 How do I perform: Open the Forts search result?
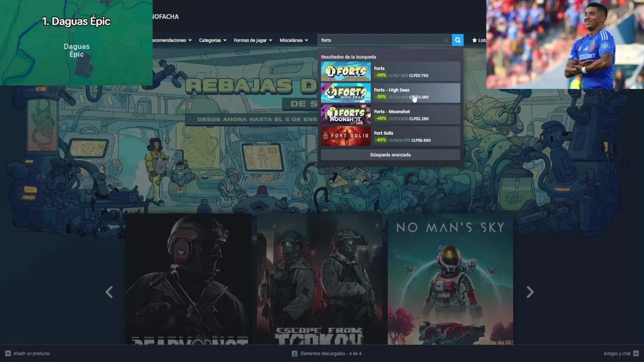click(x=390, y=71)
